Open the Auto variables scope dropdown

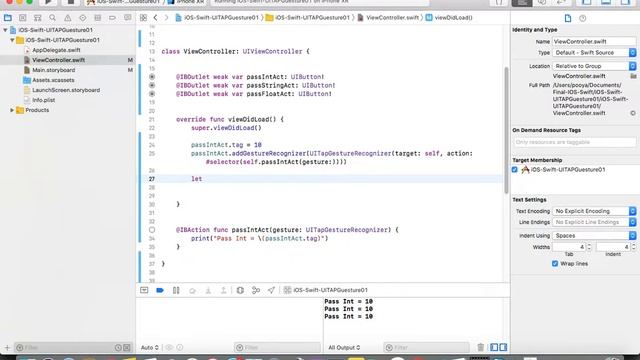[x=149, y=348]
